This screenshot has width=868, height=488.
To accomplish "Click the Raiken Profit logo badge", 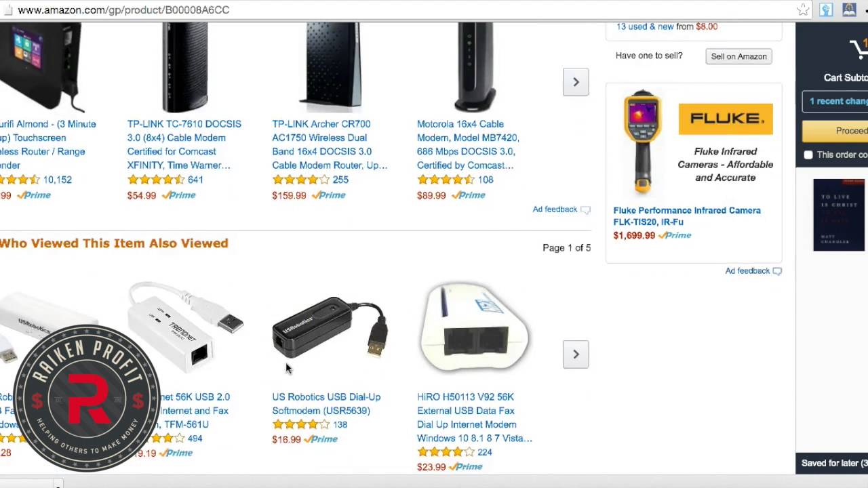I will [87, 399].
